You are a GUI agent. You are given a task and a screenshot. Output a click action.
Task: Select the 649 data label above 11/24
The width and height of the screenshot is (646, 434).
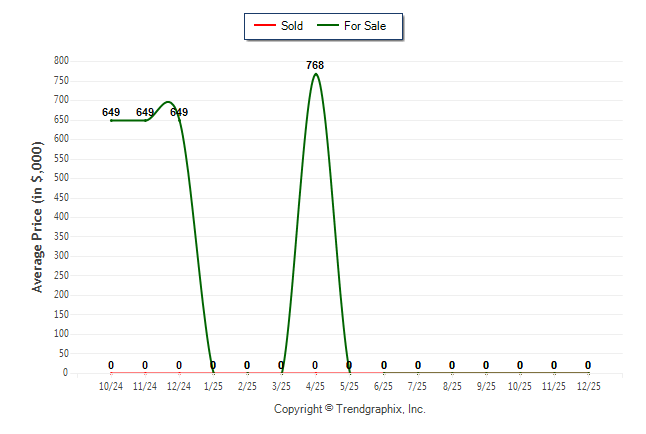145,113
